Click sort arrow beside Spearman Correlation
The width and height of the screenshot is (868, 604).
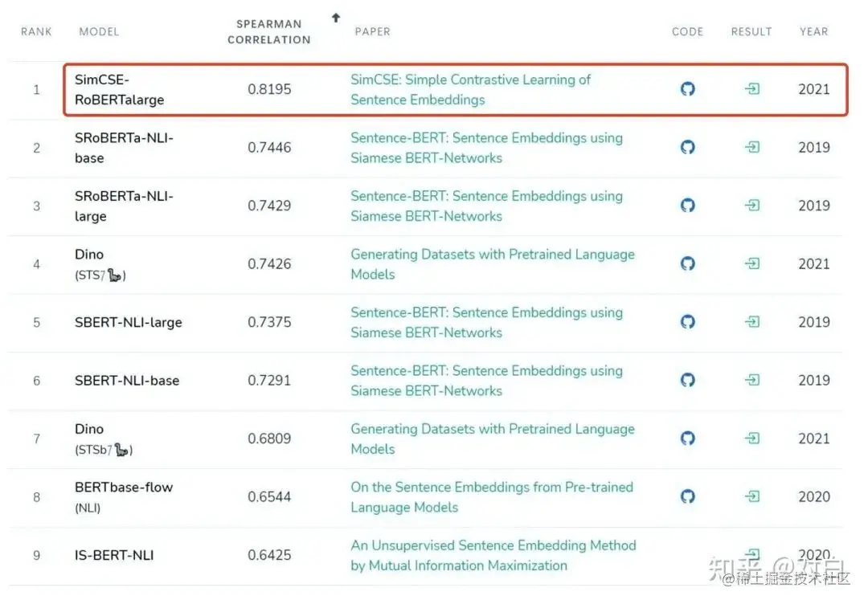click(336, 18)
